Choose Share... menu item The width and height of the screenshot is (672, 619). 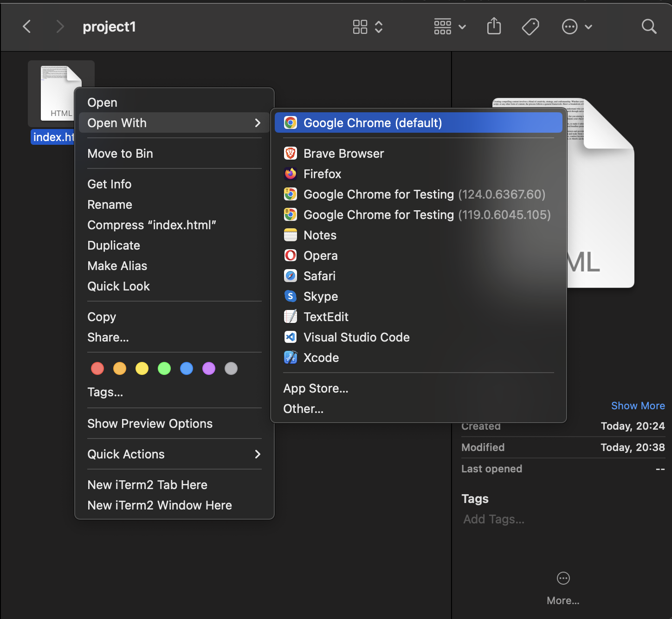point(174,337)
